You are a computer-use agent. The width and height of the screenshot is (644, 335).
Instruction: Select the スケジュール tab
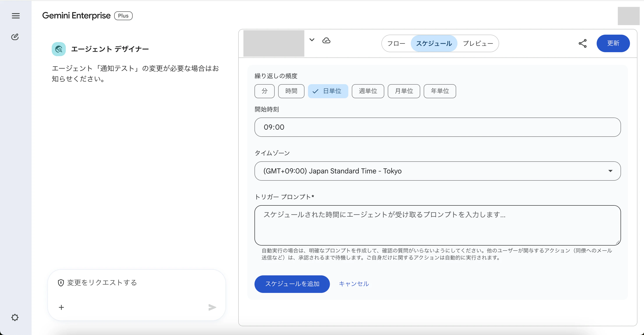434,43
